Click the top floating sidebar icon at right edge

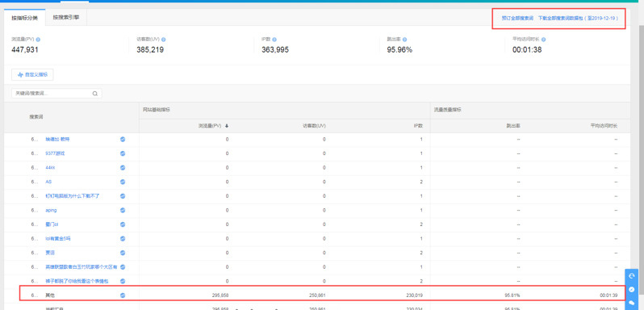click(x=632, y=276)
